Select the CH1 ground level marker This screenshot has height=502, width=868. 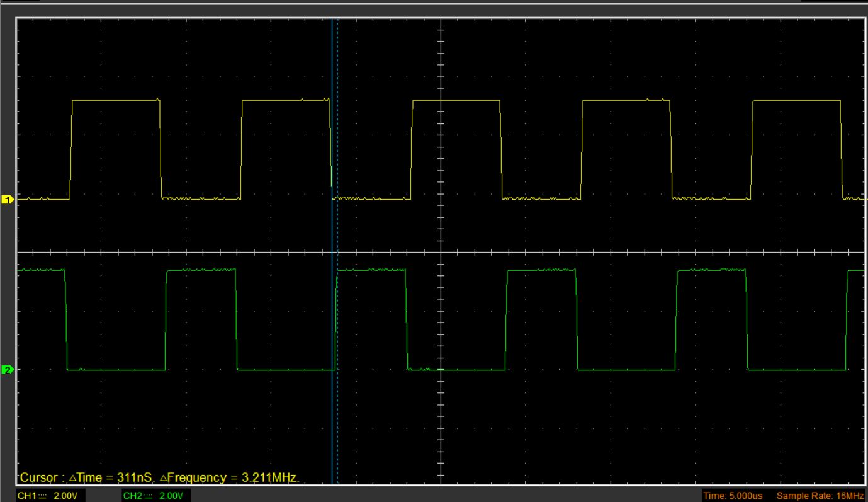tap(8, 200)
